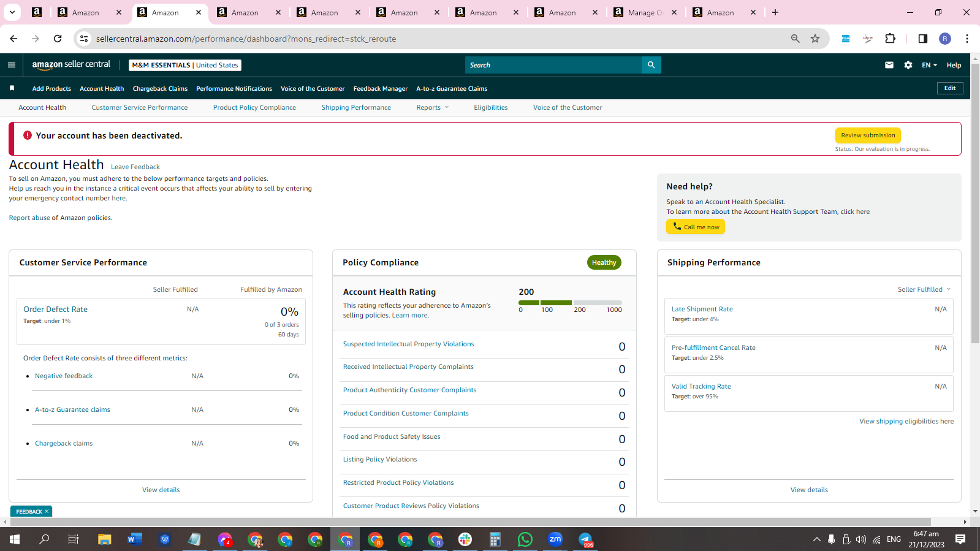Open the Eligibilities tab
This screenshot has height=551, width=980.
(490, 107)
